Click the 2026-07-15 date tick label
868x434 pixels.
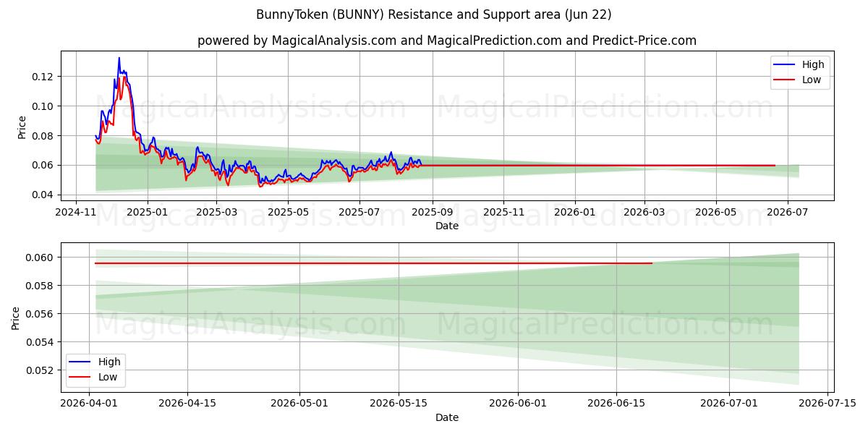pyautogui.click(x=827, y=404)
